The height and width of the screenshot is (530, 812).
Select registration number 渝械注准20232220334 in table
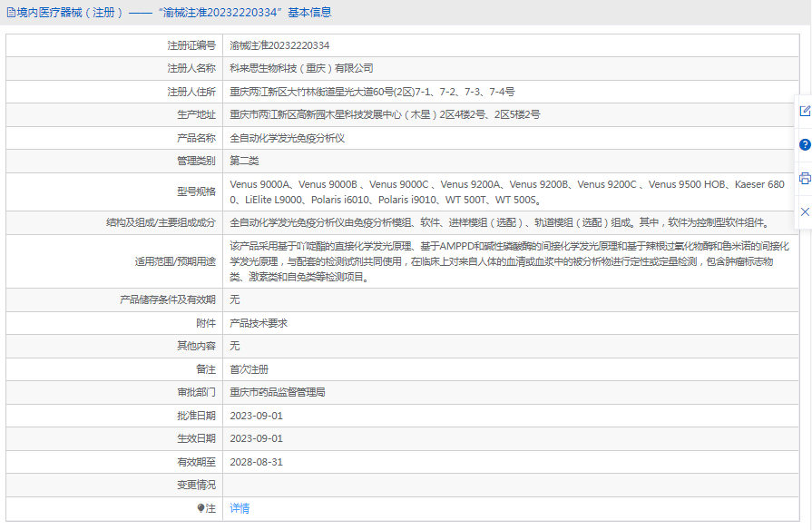pyautogui.click(x=279, y=45)
